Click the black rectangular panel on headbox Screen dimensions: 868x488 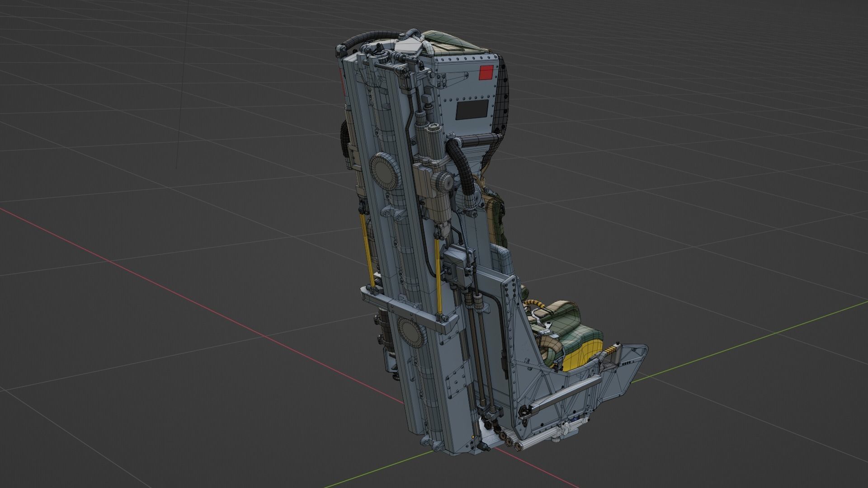(x=472, y=110)
